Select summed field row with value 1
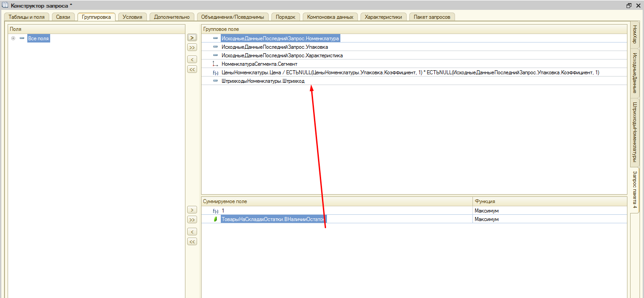The width and height of the screenshot is (644, 298). pos(337,210)
